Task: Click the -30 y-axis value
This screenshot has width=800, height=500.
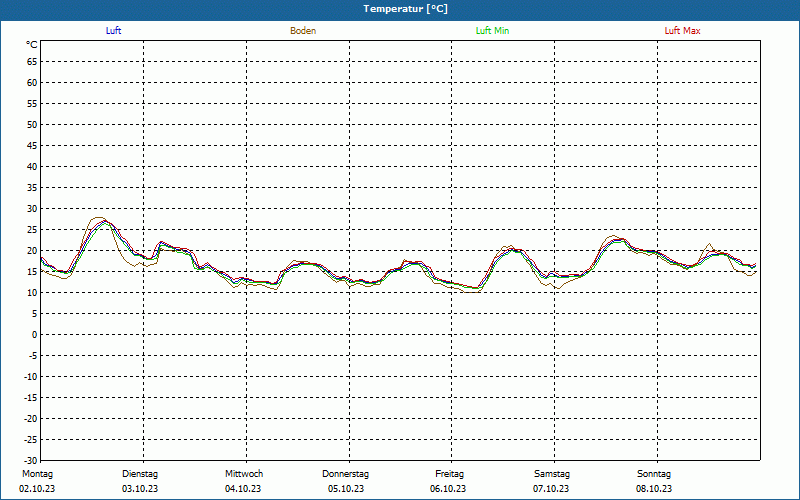Action: (31, 461)
